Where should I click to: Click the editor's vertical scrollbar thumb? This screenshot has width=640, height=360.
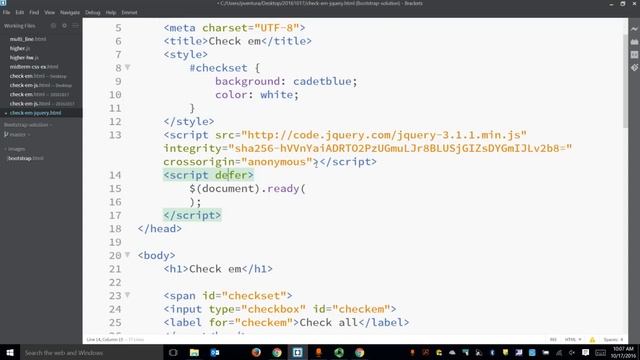625,81
